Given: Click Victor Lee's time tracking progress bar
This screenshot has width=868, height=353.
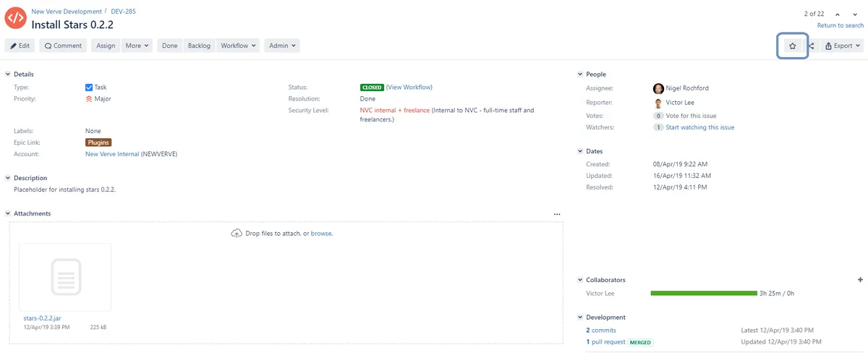Looking at the screenshot, I should [704, 293].
